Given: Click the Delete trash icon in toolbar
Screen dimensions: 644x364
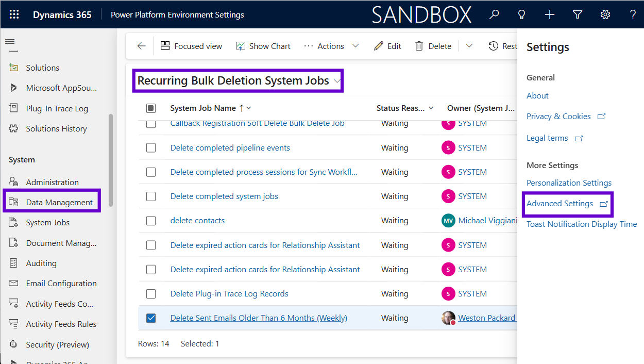Looking at the screenshot, I should pyautogui.click(x=419, y=46).
